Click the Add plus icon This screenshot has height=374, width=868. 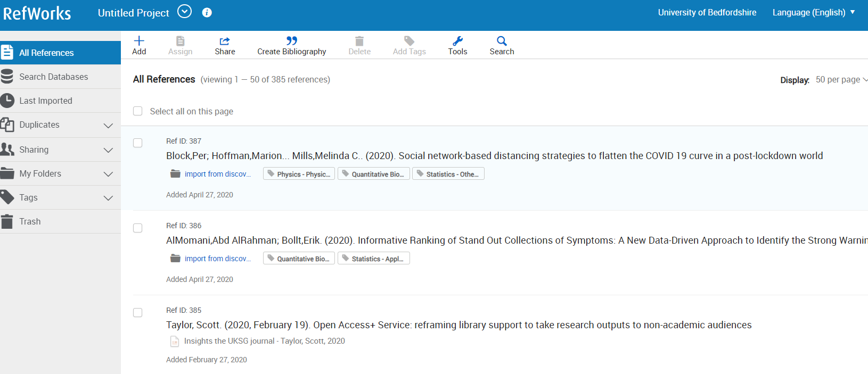coord(139,41)
